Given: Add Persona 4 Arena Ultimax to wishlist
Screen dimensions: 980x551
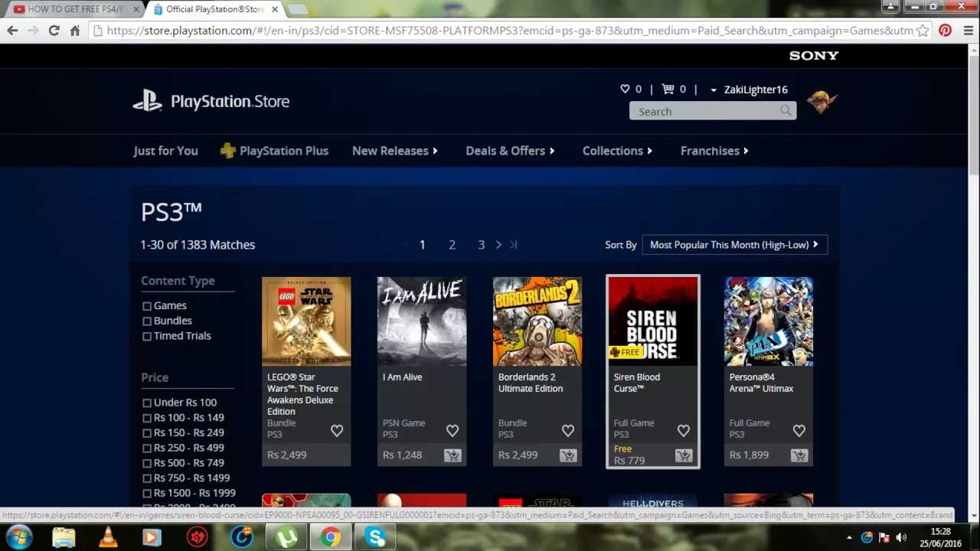Looking at the screenshot, I should point(799,431).
